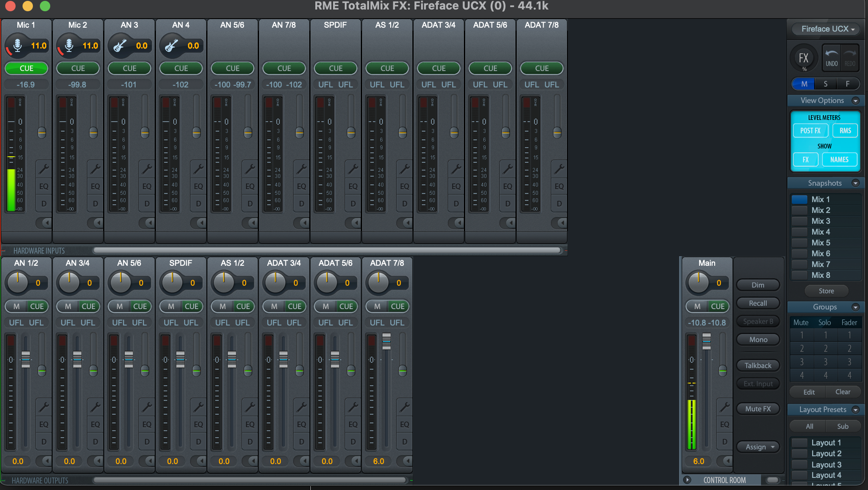Viewport: 868px width, 490px height.
Task: Open EQ on the SPDIF input channel
Action: [x=353, y=186]
